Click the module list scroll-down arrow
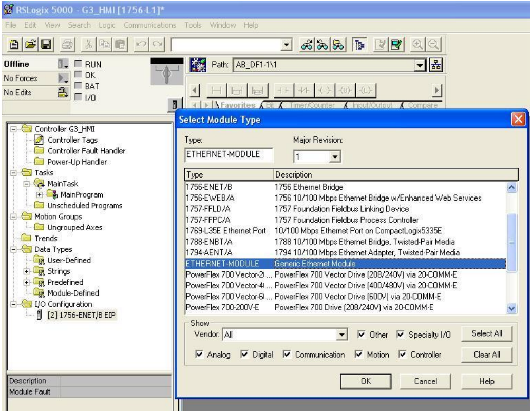532x413 pixels. [x=511, y=308]
